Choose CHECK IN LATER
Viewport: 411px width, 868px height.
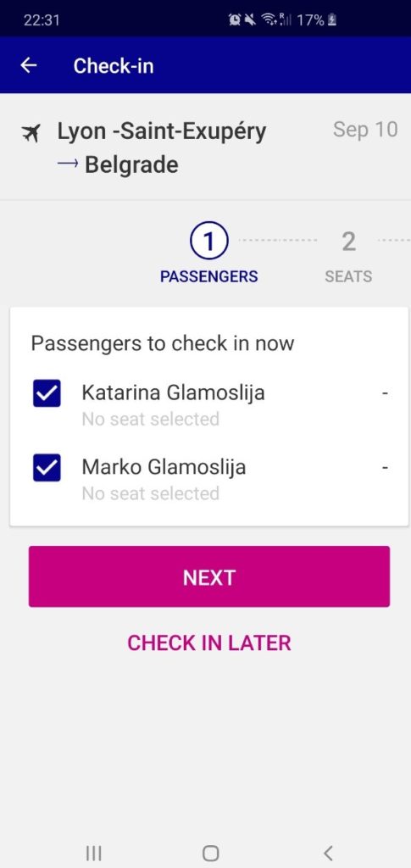209,643
